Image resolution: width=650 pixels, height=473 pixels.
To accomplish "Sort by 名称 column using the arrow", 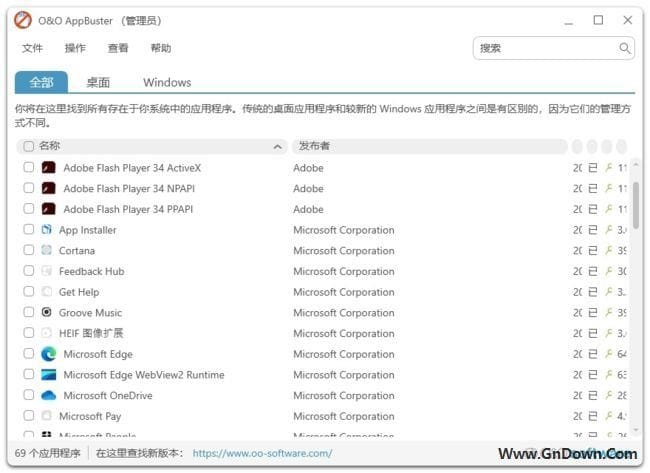I will (x=278, y=146).
